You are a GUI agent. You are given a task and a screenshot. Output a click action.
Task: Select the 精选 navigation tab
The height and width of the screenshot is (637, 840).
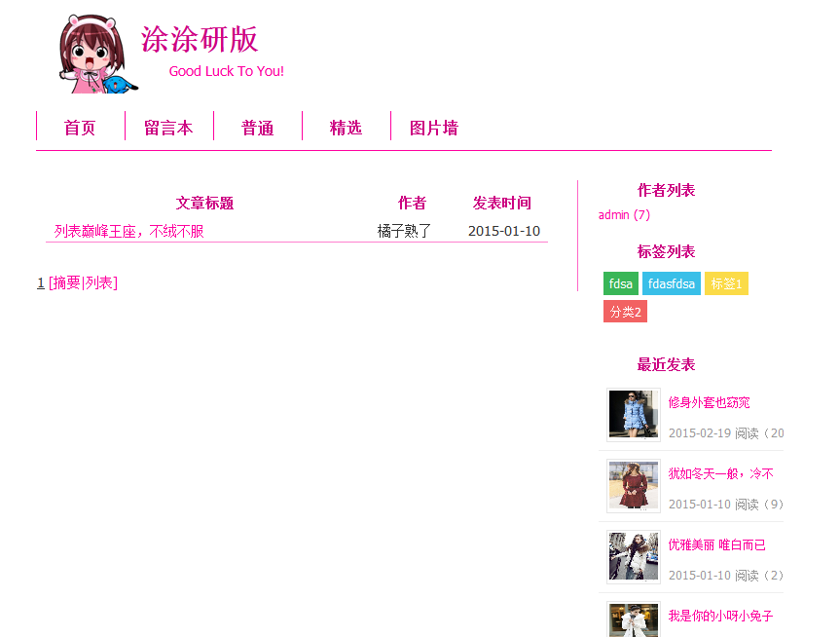point(346,129)
